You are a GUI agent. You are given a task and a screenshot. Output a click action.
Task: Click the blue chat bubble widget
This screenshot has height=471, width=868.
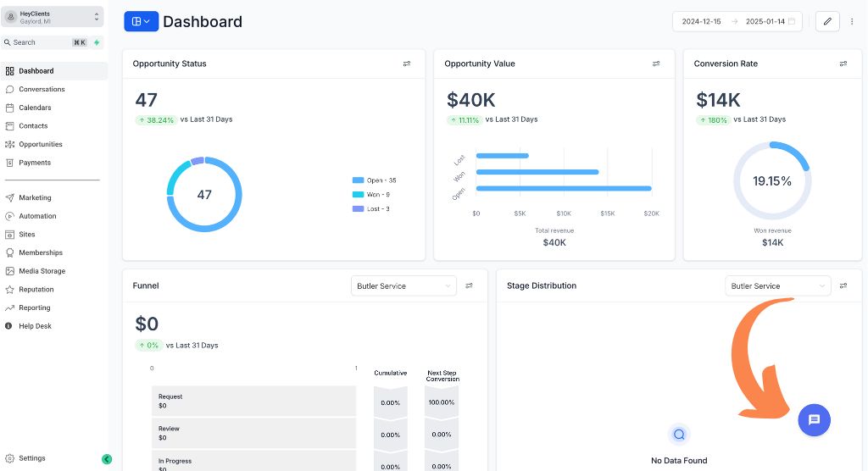[814, 419]
